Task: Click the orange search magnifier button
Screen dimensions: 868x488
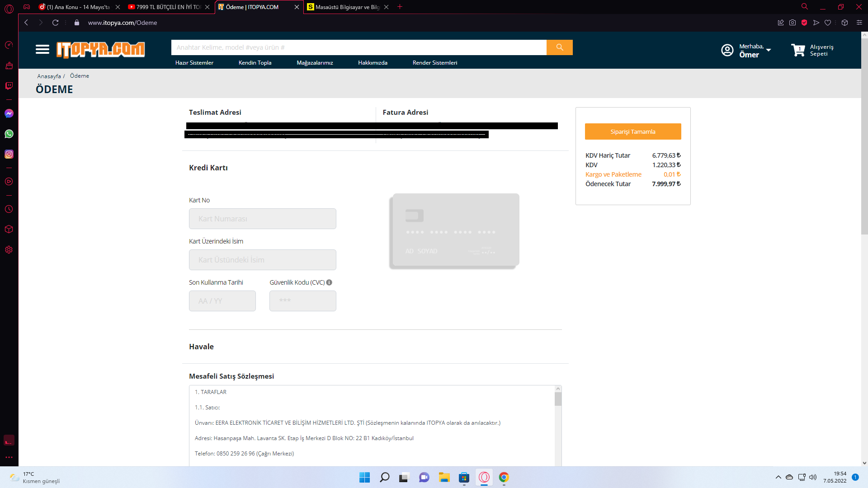Action: tap(559, 47)
